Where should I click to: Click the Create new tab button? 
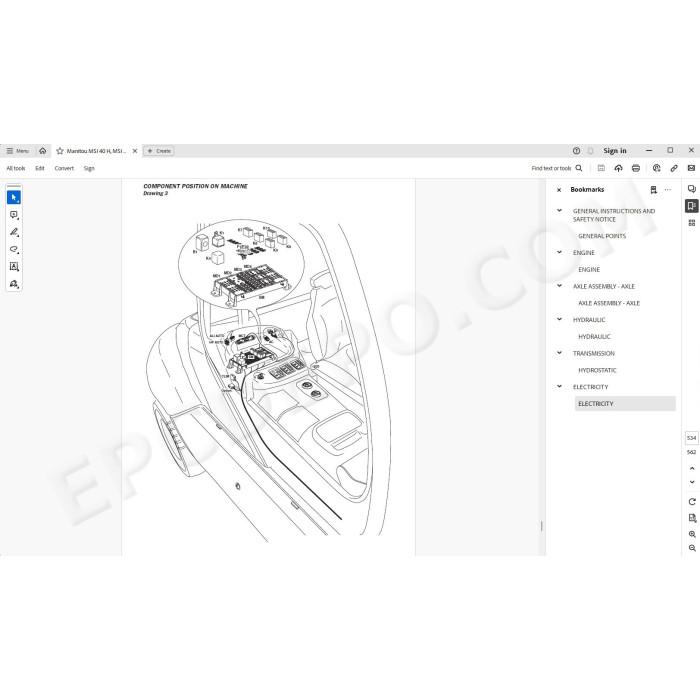pyautogui.click(x=158, y=151)
